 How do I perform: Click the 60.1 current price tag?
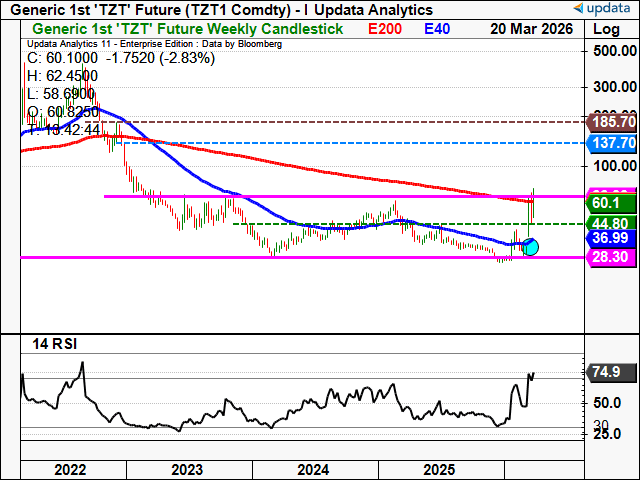tap(608, 203)
